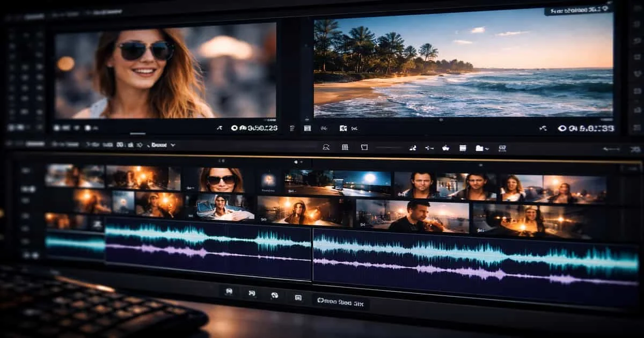
Task: Click the camera icon below the timeline
Action: tap(229, 292)
